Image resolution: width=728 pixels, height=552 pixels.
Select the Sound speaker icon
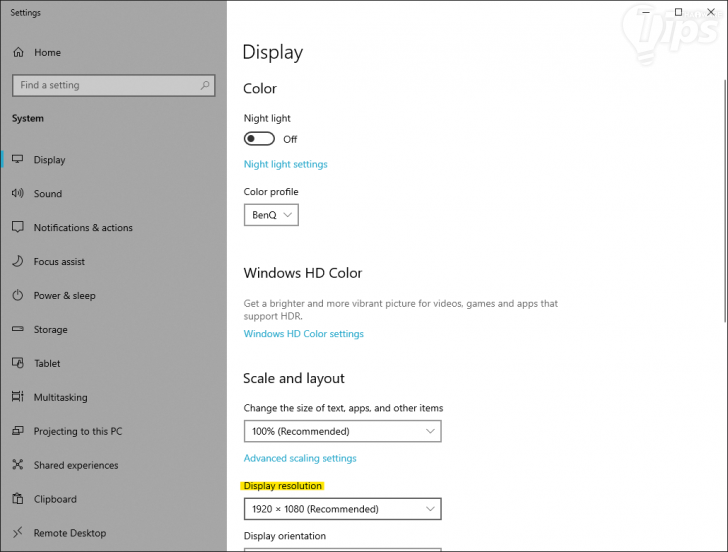[x=18, y=194]
